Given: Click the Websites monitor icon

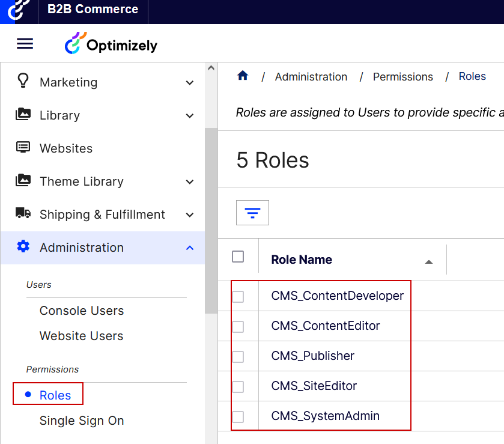Looking at the screenshot, I should [x=23, y=148].
